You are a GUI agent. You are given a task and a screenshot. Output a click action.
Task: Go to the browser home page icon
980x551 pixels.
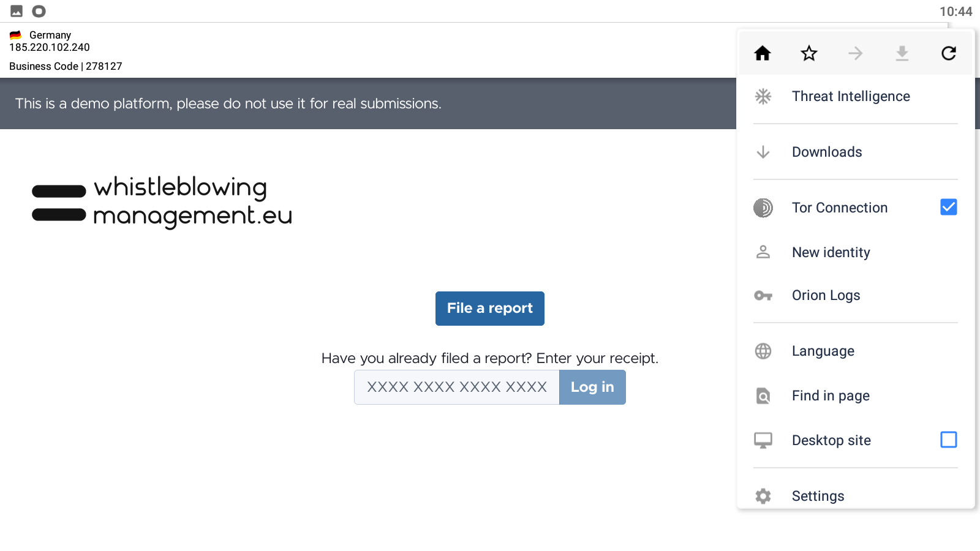763,53
